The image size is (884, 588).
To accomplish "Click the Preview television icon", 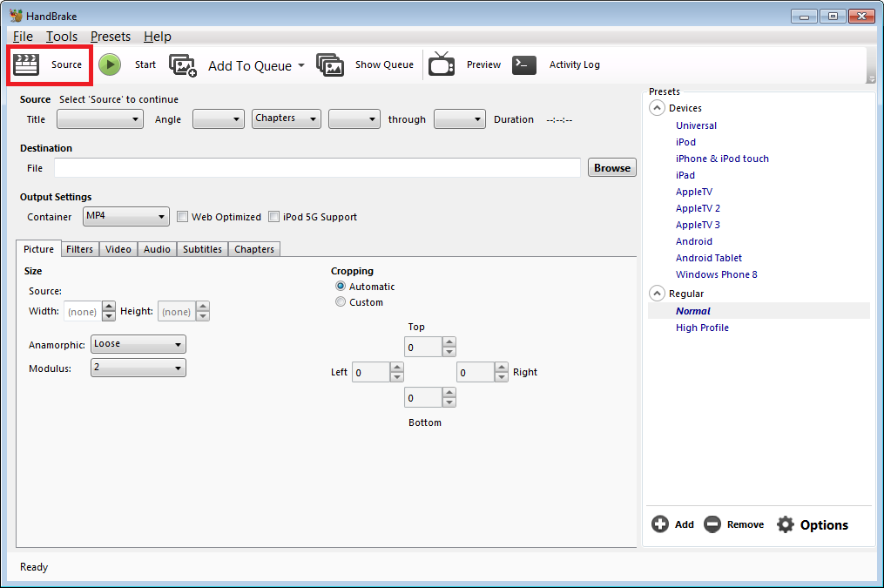I will click(442, 64).
